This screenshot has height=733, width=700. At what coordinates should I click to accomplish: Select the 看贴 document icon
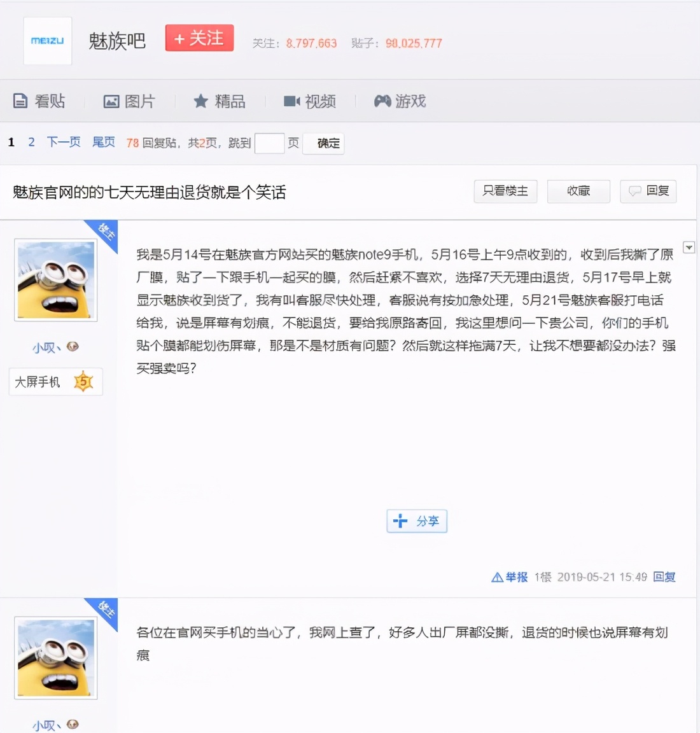(x=20, y=101)
